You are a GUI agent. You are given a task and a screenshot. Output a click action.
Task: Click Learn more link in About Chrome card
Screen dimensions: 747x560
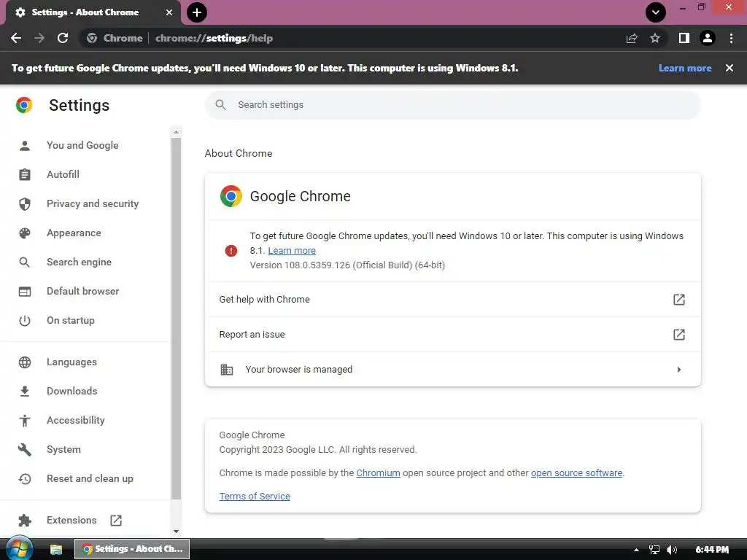[292, 251]
